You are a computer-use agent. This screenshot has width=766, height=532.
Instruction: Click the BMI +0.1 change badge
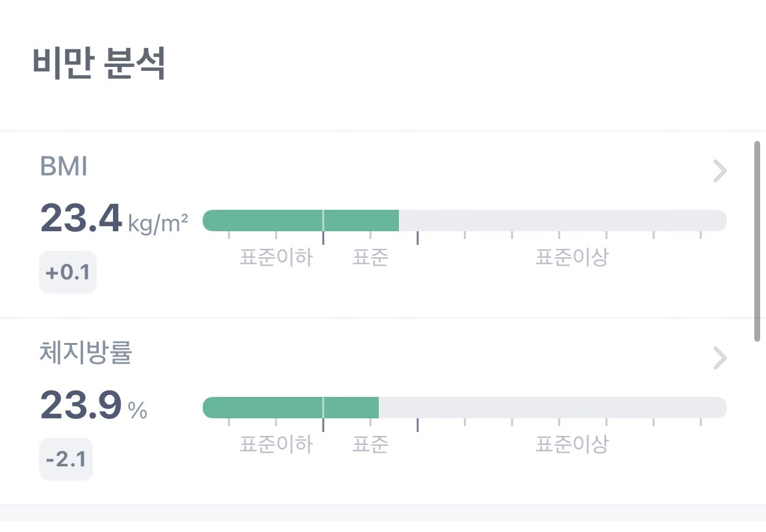click(68, 272)
